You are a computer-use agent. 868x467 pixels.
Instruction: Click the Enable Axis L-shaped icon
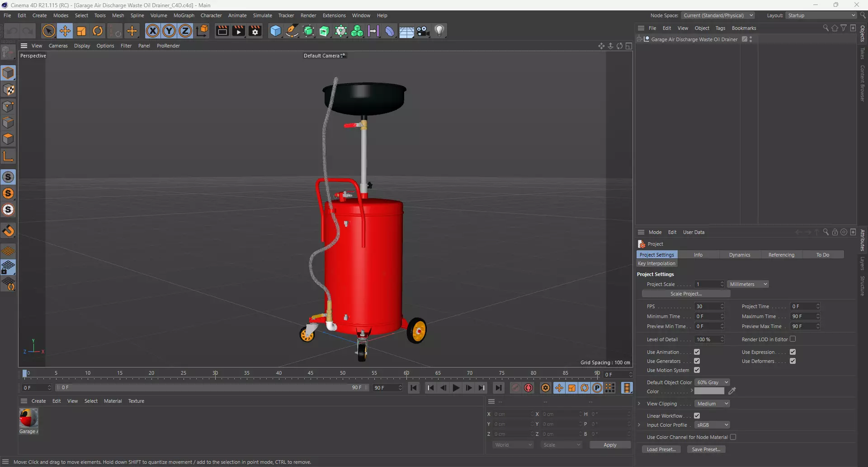click(8, 157)
